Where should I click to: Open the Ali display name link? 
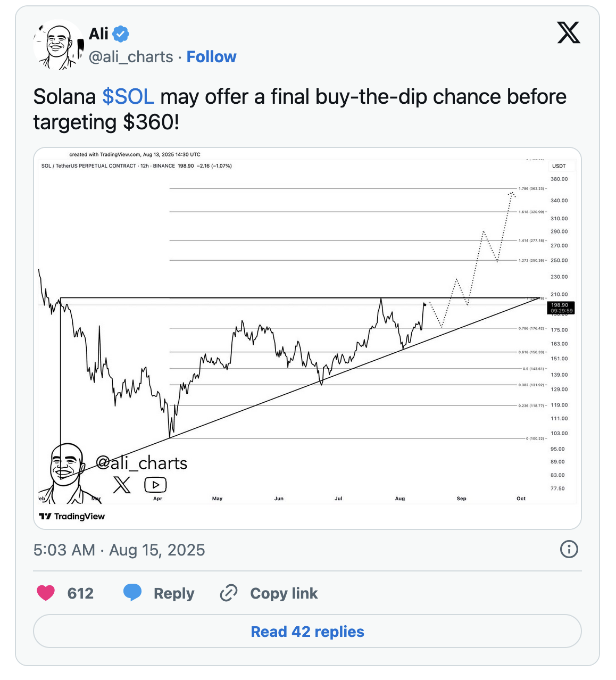98,34
